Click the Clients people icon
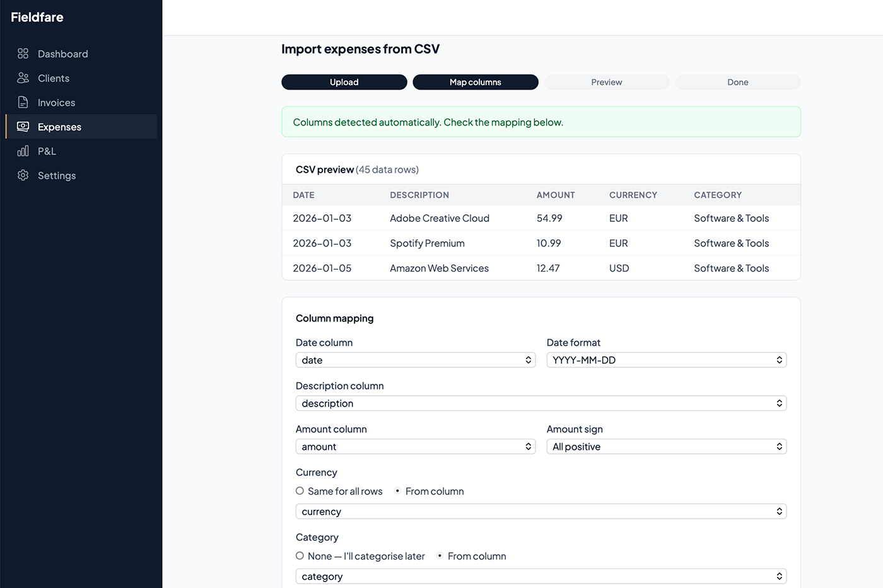Screen dimensions: 883x588 (x=23, y=78)
